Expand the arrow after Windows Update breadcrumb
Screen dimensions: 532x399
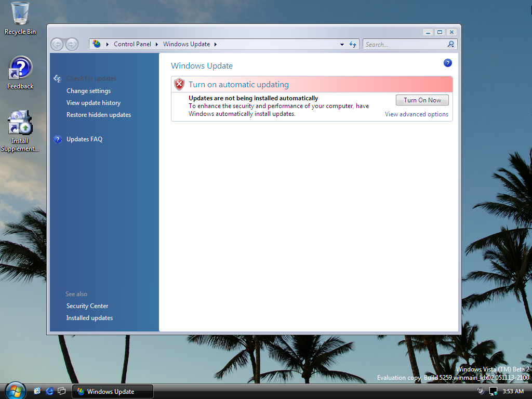coord(216,44)
